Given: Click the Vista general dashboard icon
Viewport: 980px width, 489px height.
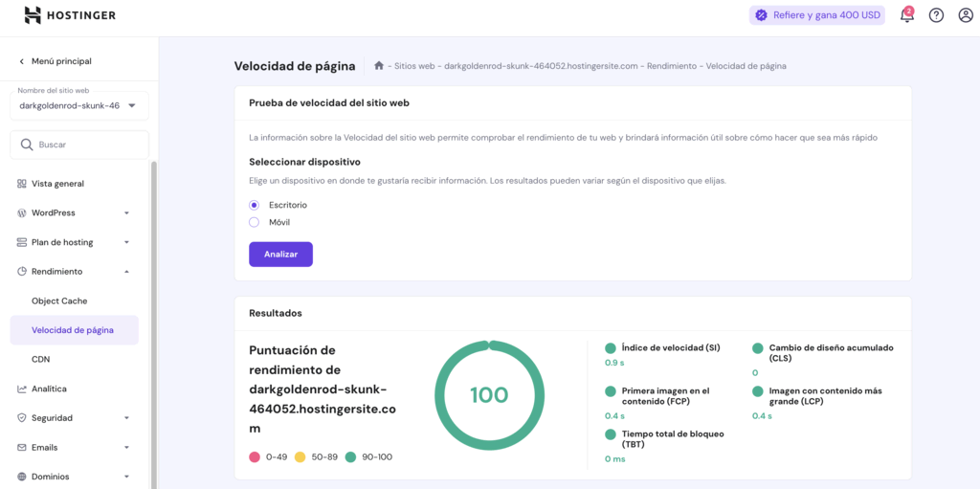Looking at the screenshot, I should click(21, 184).
